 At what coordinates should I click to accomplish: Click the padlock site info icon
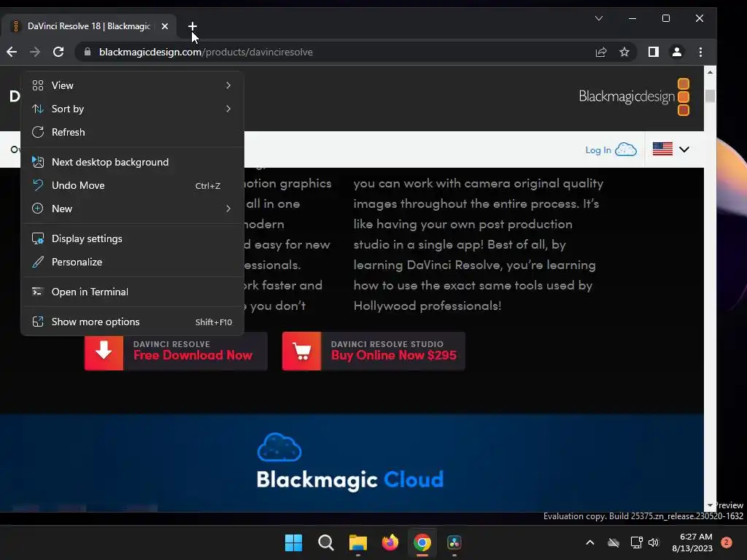click(x=88, y=52)
